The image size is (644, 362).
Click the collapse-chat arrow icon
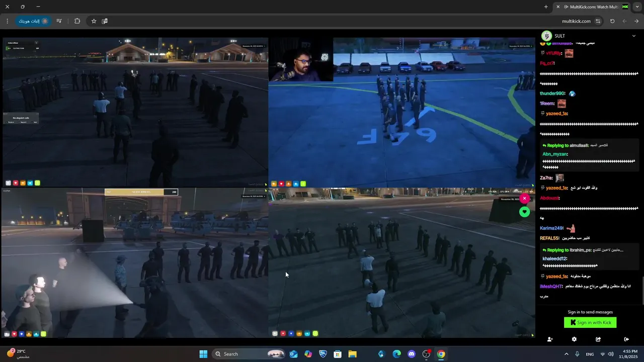pos(626,339)
